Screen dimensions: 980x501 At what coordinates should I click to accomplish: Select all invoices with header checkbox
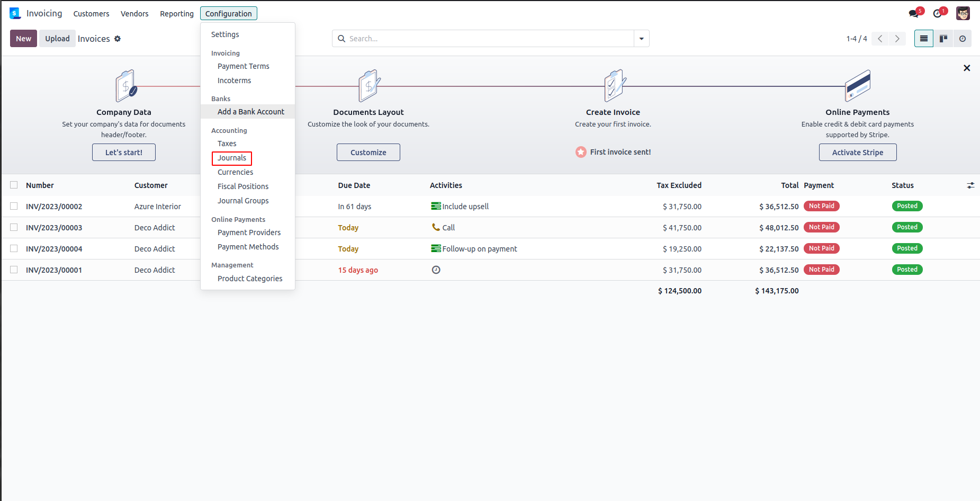click(x=14, y=185)
